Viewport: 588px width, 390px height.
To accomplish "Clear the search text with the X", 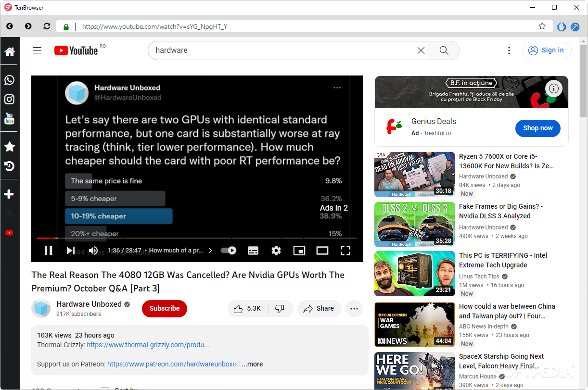I will [421, 50].
